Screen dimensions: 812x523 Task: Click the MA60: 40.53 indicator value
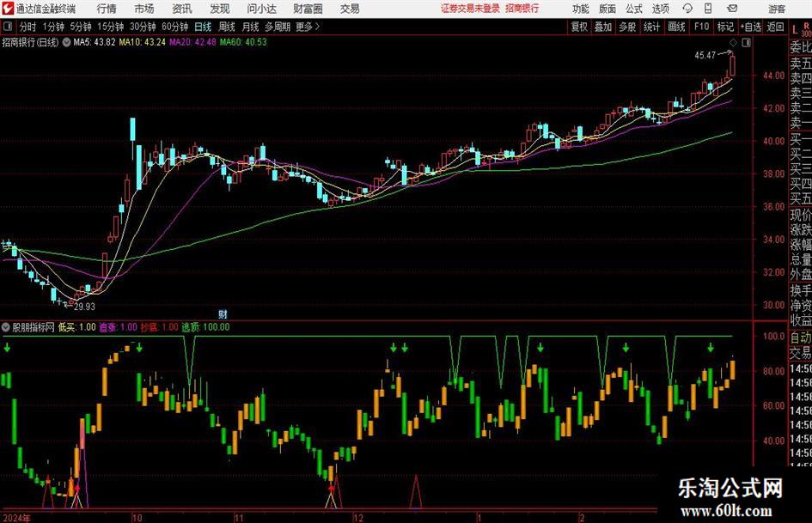(x=243, y=42)
